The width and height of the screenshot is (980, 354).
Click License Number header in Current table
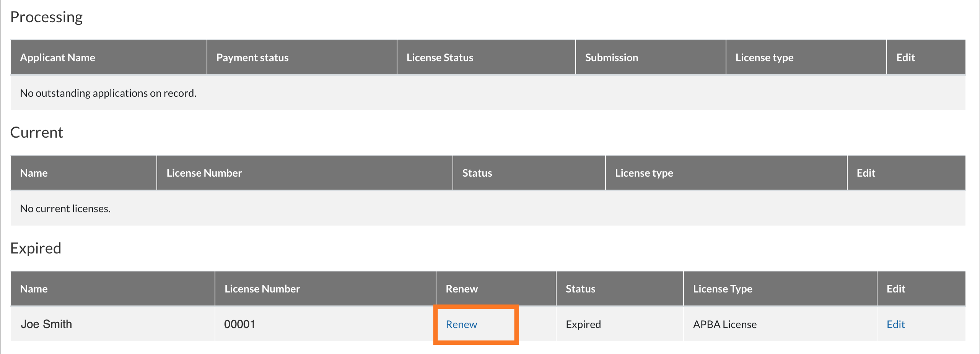tap(204, 173)
